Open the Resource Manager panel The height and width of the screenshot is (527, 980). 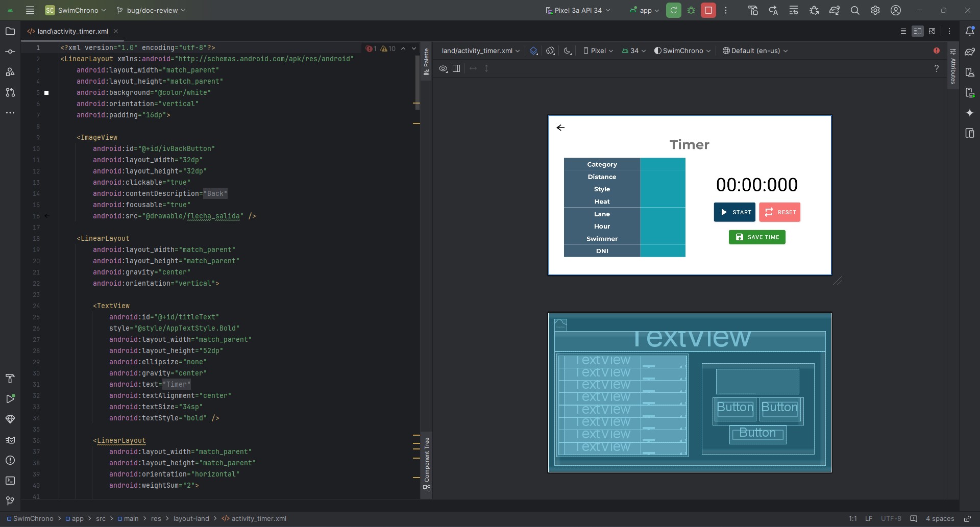(10, 72)
